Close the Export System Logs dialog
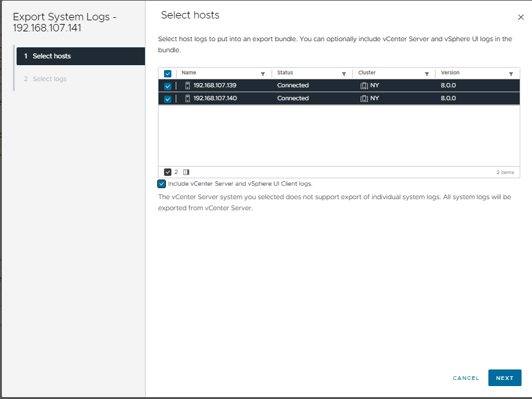 point(521,18)
